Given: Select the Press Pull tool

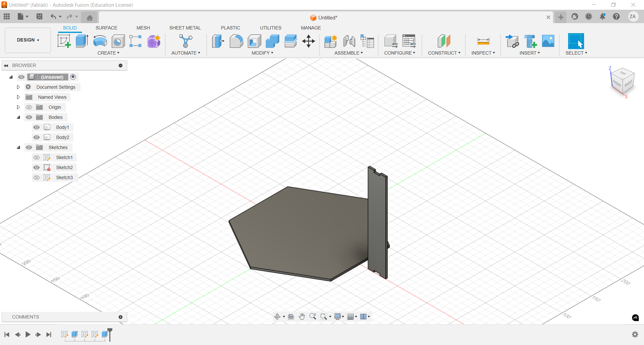Looking at the screenshot, I should click(x=218, y=41).
